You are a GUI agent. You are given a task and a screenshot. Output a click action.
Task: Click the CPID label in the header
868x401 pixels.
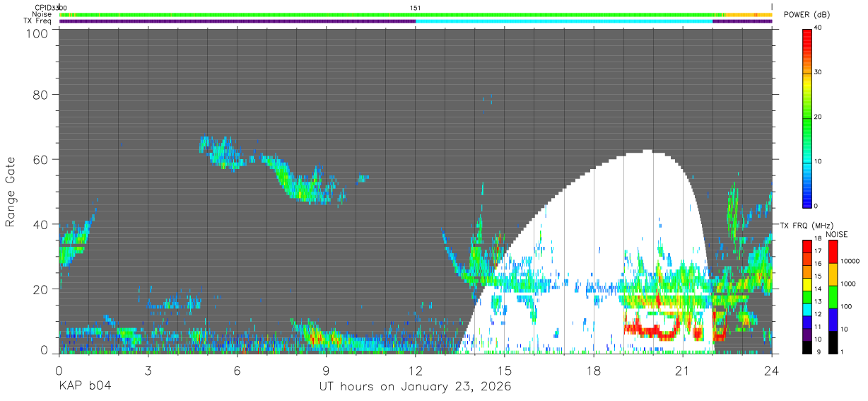[x=42, y=8]
